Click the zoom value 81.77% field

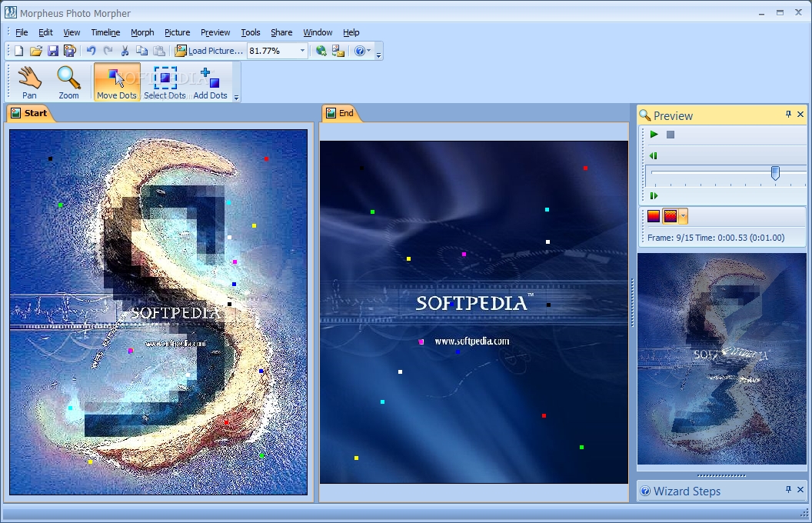(272, 51)
